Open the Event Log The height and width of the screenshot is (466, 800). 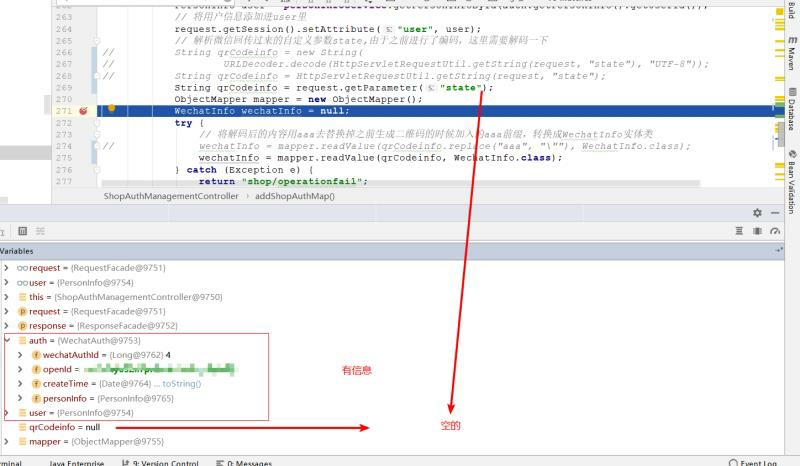(x=753, y=462)
